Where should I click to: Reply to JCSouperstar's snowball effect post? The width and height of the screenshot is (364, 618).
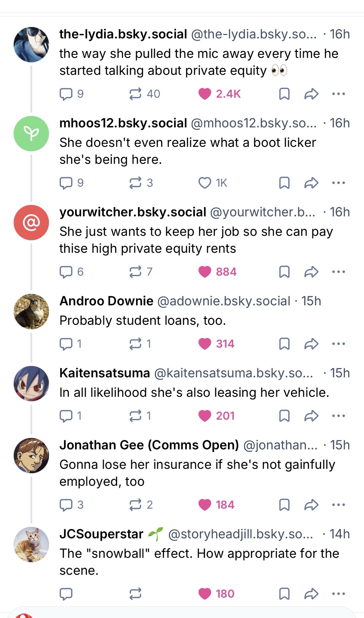(x=66, y=594)
